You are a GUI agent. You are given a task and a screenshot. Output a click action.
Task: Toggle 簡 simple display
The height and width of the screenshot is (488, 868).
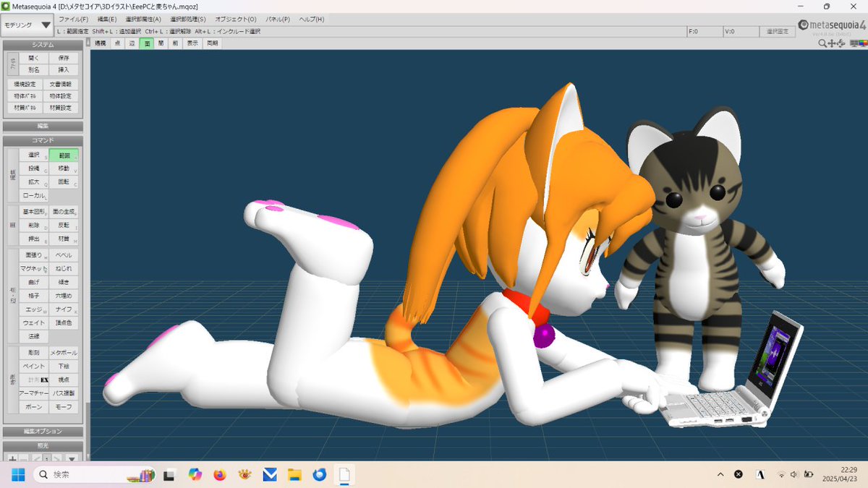161,43
